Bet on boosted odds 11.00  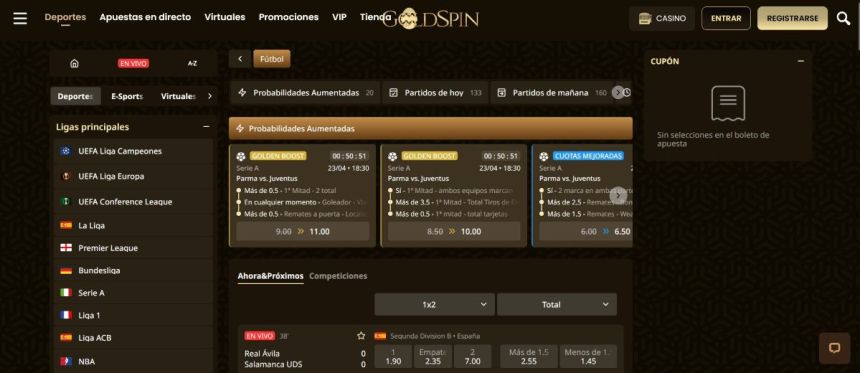pos(303,231)
